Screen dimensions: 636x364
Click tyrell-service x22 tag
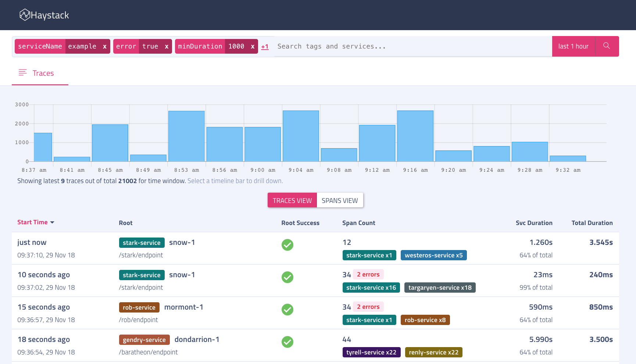click(371, 352)
